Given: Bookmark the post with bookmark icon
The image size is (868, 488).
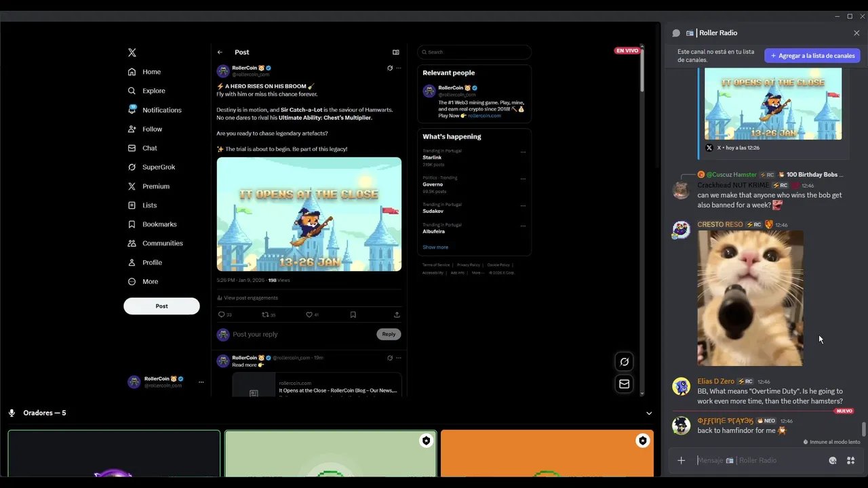Looking at the screenshot, I should click(353, 314).
